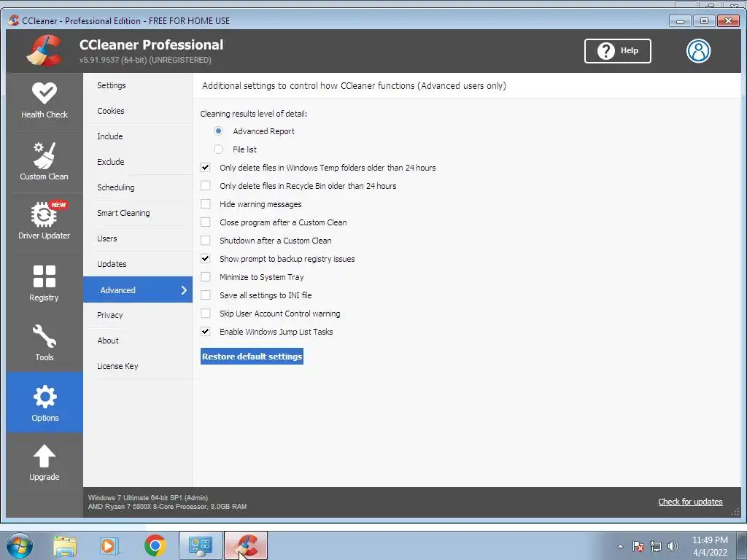
Task: Launch Windows Media Player from taskbar
Action: [x=109, y=545]
